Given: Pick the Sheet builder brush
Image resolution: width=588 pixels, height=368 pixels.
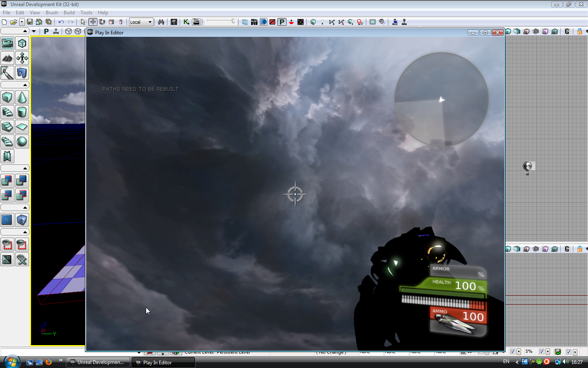Looking at the screenshot, I should tap(22, 127).
